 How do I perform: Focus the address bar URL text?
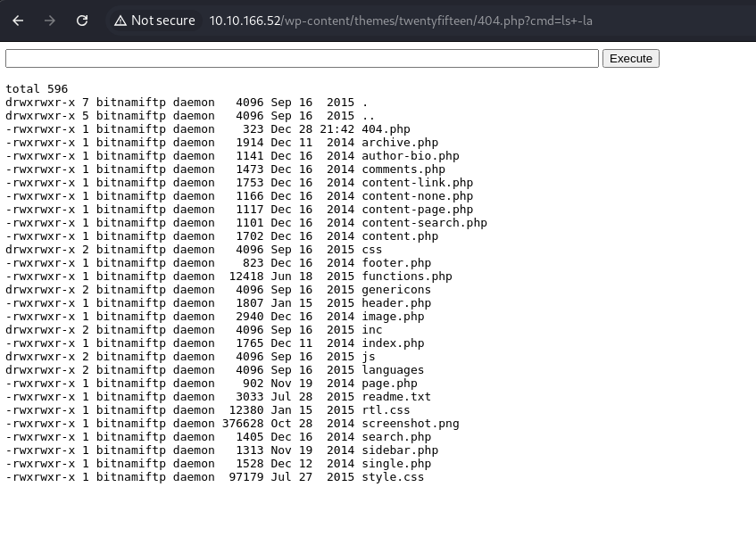[400, 21]
